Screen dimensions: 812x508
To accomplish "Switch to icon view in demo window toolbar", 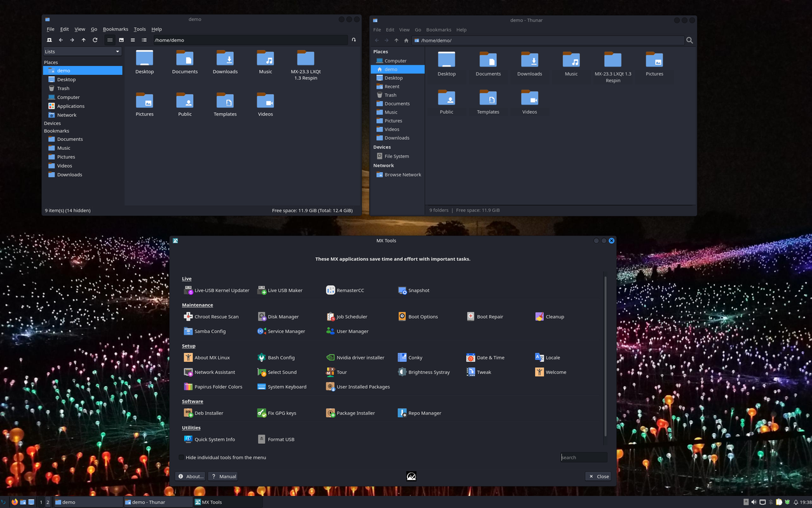I will pos(110,40).
